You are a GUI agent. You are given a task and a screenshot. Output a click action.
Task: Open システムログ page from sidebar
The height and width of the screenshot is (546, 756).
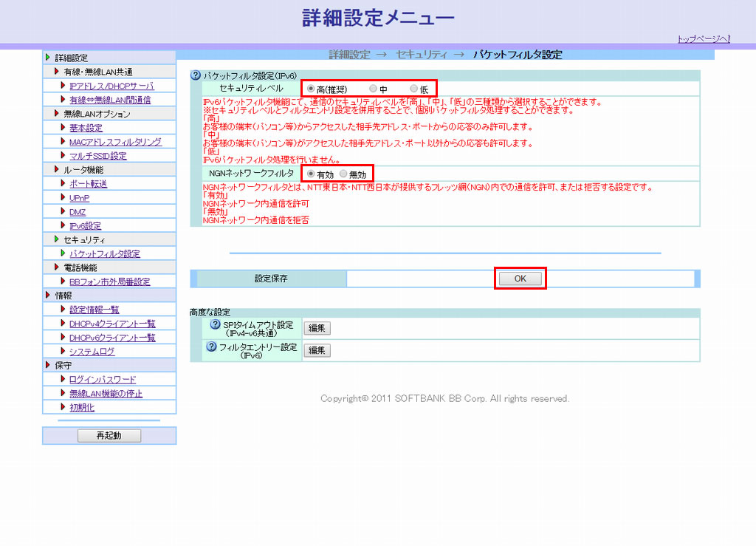[92, 352]
